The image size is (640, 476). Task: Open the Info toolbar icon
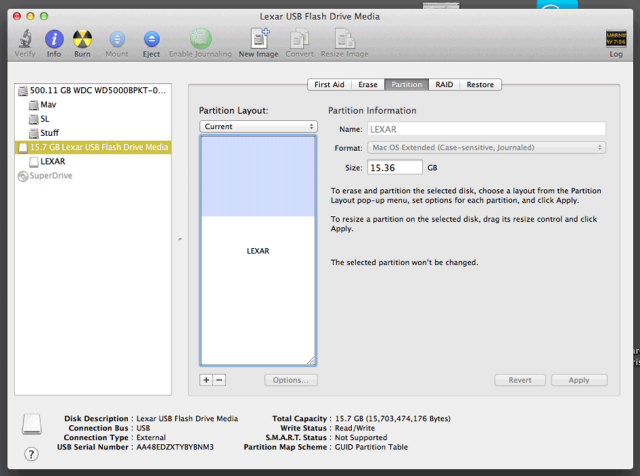point(54,39)
